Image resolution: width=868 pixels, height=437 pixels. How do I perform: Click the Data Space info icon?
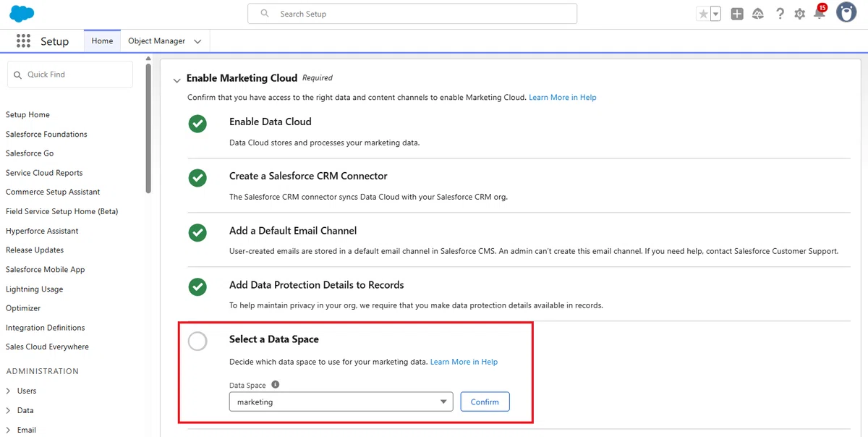276,385
